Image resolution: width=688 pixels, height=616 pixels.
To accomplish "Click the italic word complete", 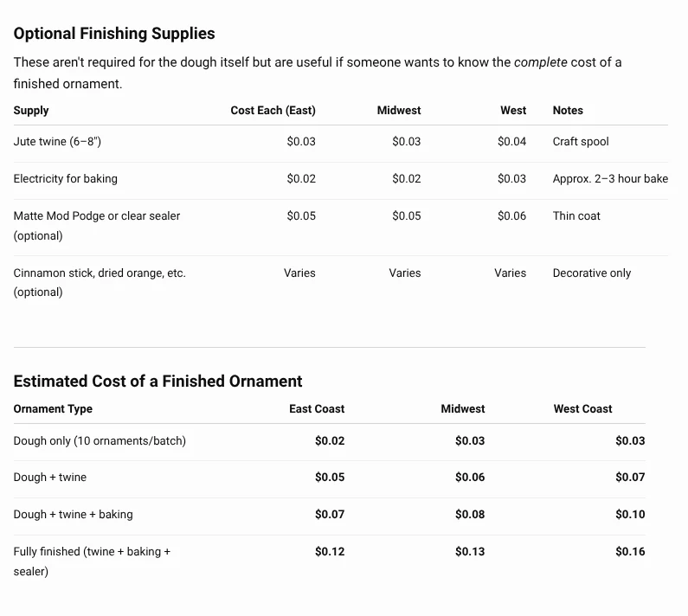I will click(x=541, y=62).
